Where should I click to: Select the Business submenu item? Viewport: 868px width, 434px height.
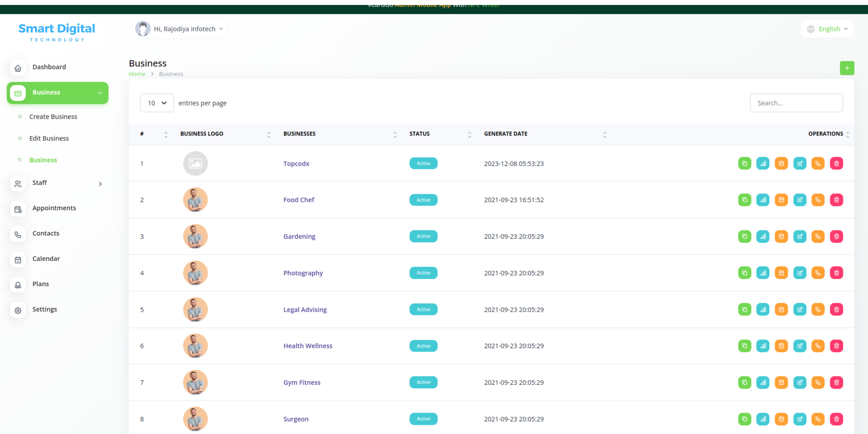[43, 160]
